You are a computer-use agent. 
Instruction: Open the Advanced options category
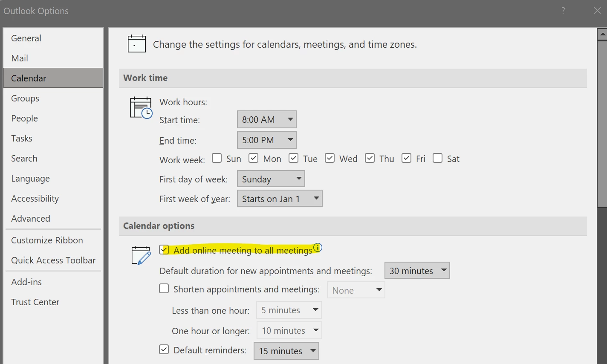53,218
